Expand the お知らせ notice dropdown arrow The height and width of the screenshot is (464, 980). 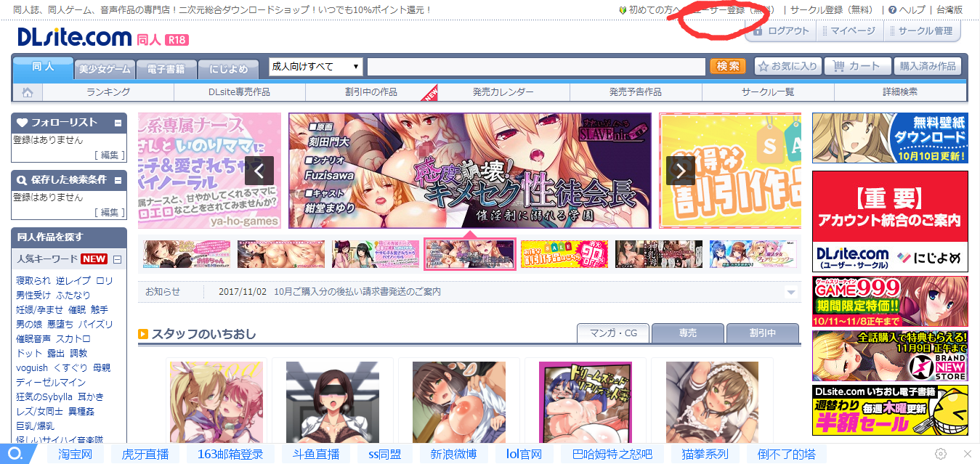pyautogui.click(x=791, y=292)
